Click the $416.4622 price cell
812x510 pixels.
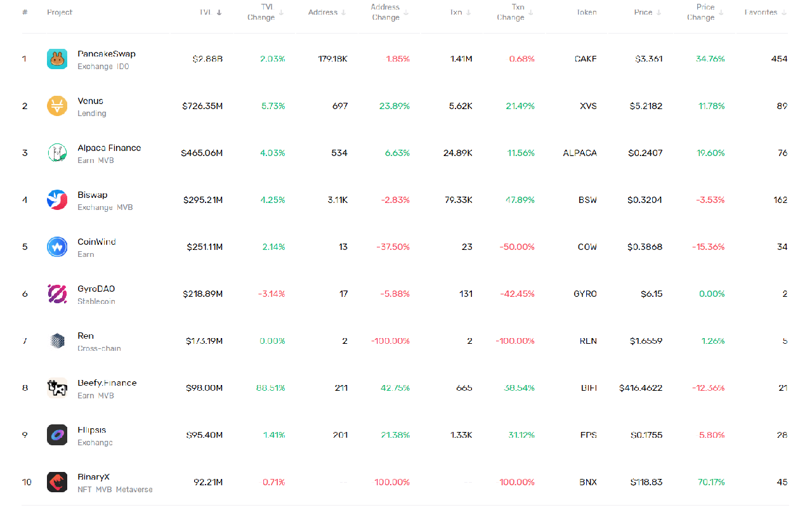(x=641, y=388)
